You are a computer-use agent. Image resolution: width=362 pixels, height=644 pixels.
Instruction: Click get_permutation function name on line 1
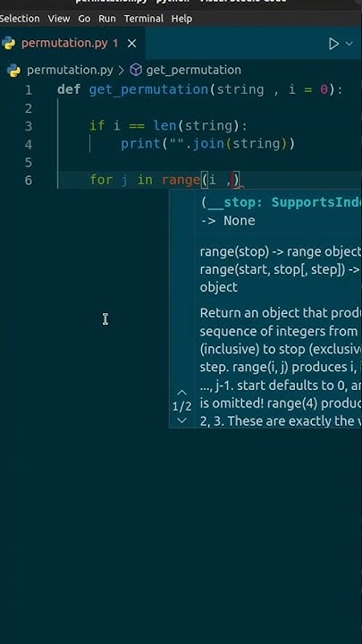point(148,89)
